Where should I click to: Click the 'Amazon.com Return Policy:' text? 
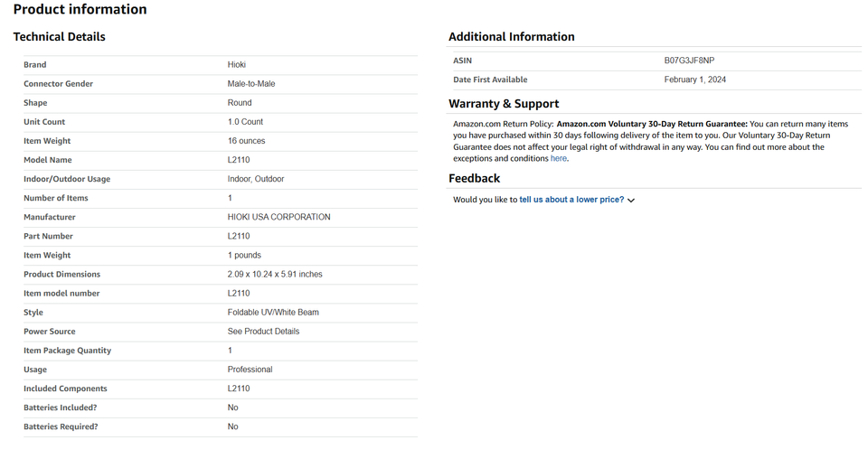click(504, 124)
